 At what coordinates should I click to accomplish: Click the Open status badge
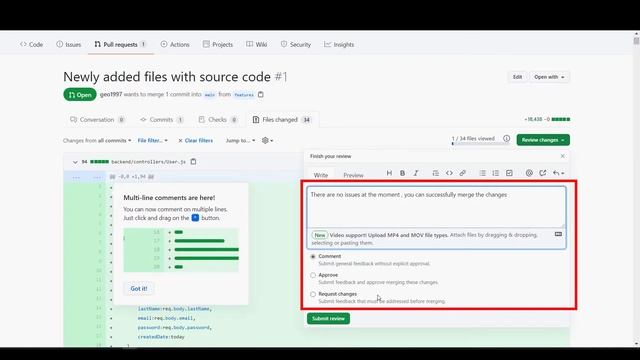pyautogui.click(x=80, y=95)
